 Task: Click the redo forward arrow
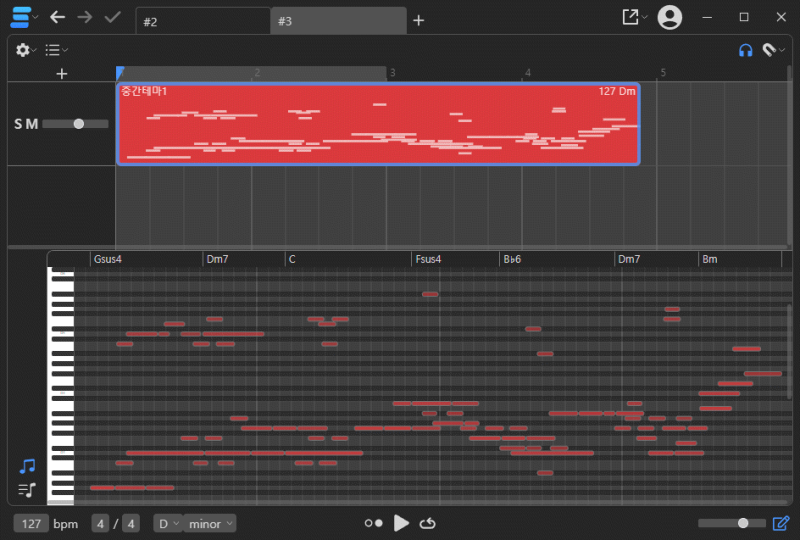pos(85,17)
